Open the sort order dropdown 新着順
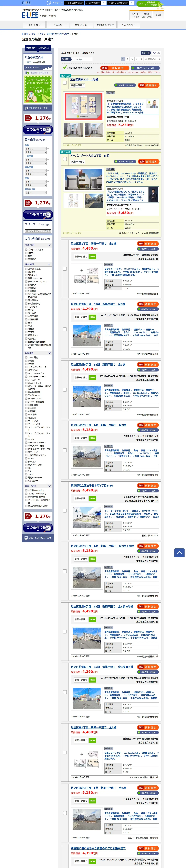The image size is (186, 868). [82, 59]
